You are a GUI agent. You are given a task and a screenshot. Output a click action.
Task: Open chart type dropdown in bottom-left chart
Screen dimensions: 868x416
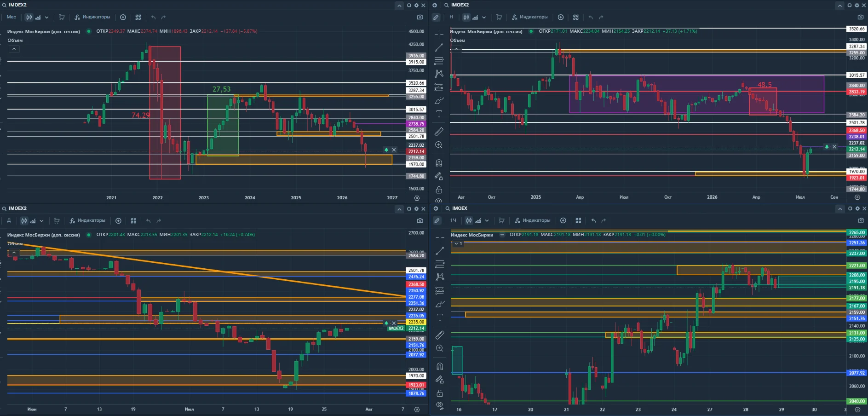pyautogui.click(x=41, y=221)
